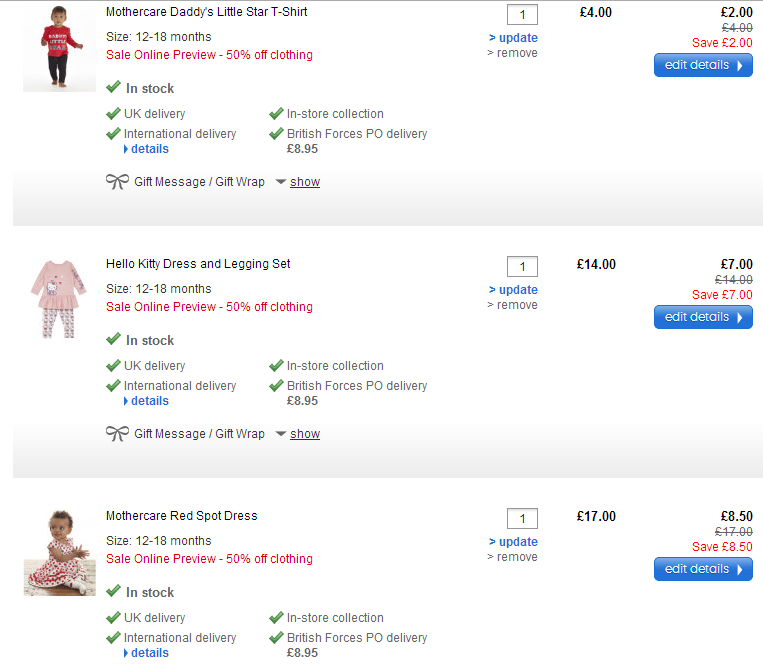Click In stock checkmark for Daddy's Little Star T-Shirt
763x664 pixels.
point(113,87)
